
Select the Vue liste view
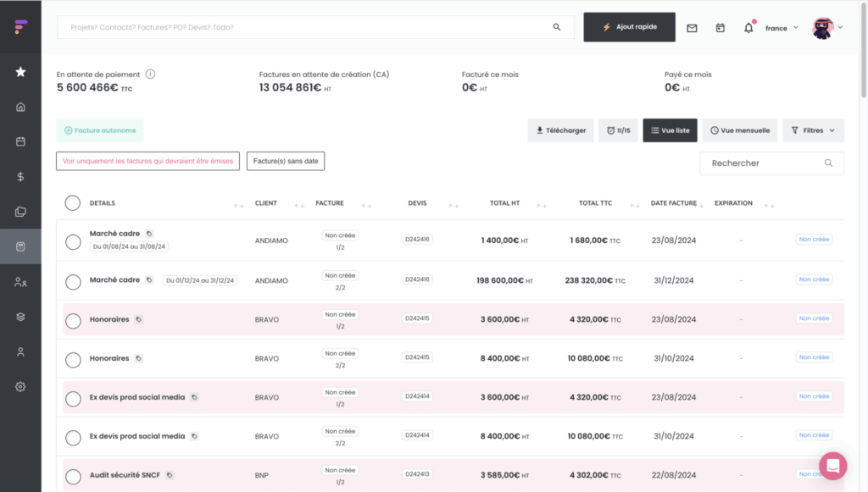coord(670,130)
